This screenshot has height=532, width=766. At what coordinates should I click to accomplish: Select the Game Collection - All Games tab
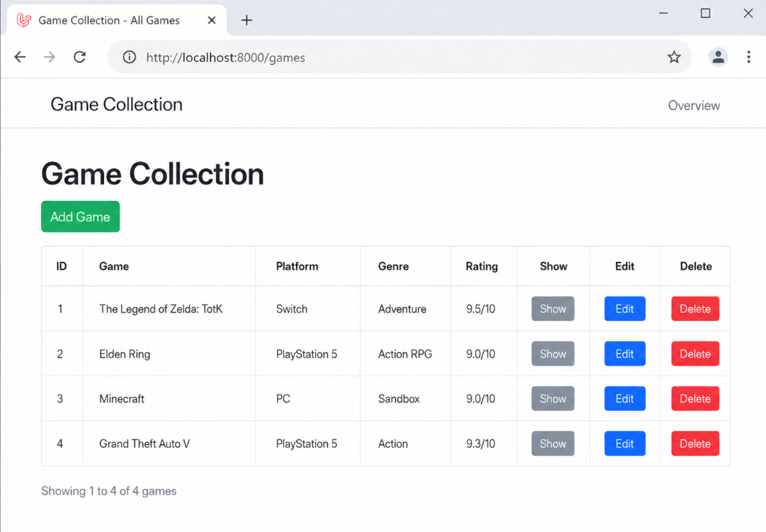117,20
